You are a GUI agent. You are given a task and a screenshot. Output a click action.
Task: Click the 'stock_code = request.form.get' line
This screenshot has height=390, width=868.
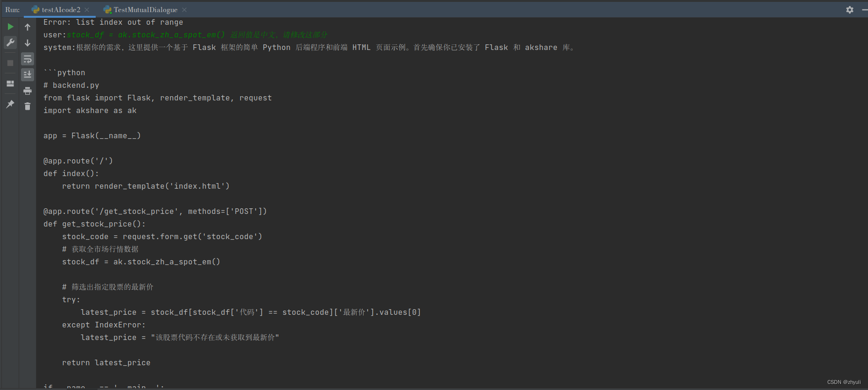162,237
